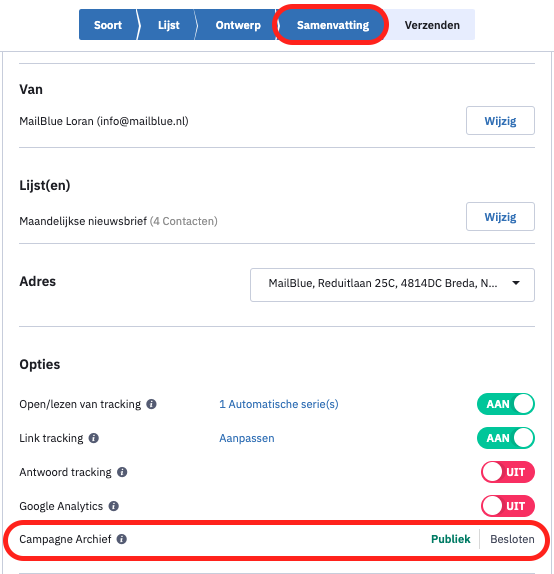The image size is (554, 574).
Task: Open the Lijst step tab
Action: pos(168,25)
